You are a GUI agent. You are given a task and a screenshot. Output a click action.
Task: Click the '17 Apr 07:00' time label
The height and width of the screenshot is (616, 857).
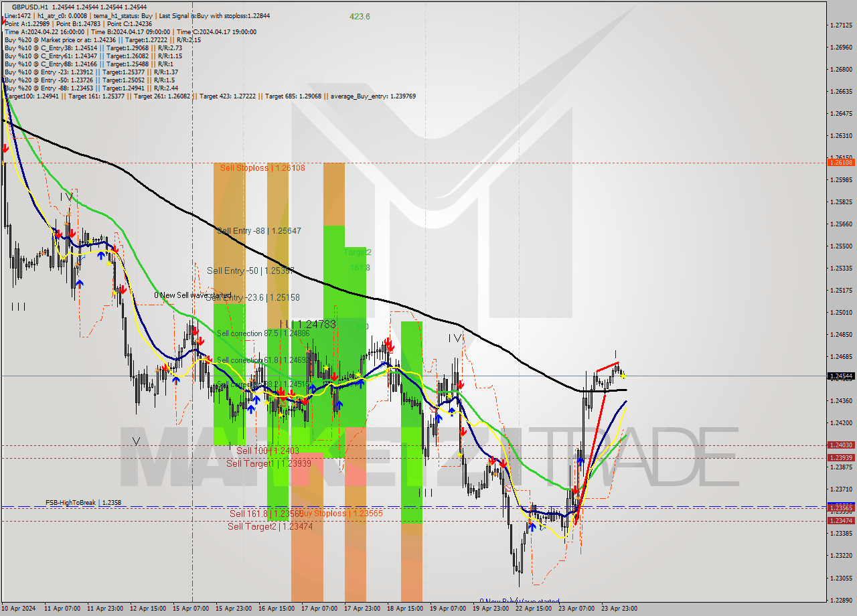click(x=319, y=609)
